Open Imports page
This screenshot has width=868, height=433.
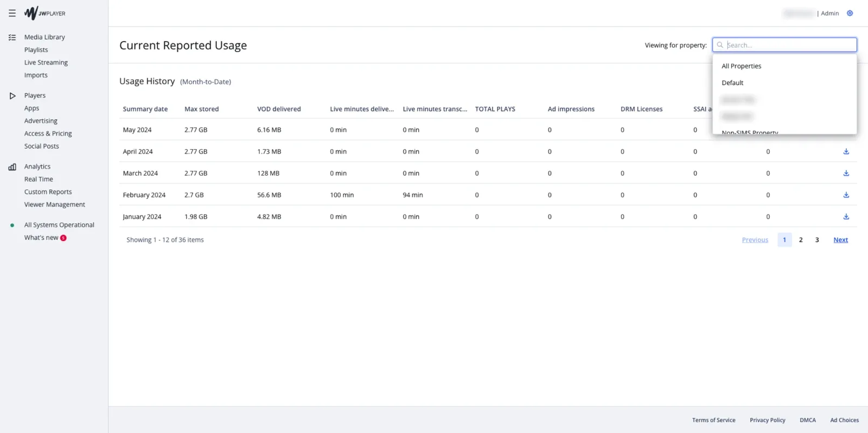click(x=36, y=75)
